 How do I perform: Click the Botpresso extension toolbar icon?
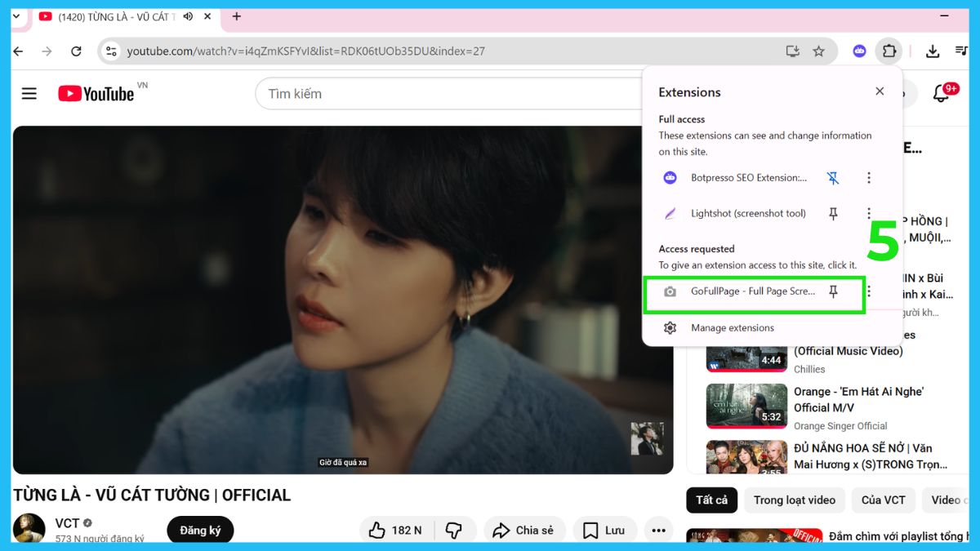[859, 51]
